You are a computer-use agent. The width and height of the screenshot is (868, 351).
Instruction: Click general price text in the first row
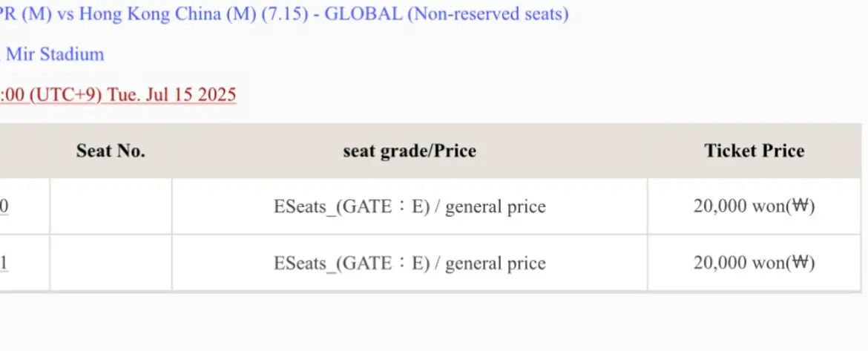pos(496,207)
